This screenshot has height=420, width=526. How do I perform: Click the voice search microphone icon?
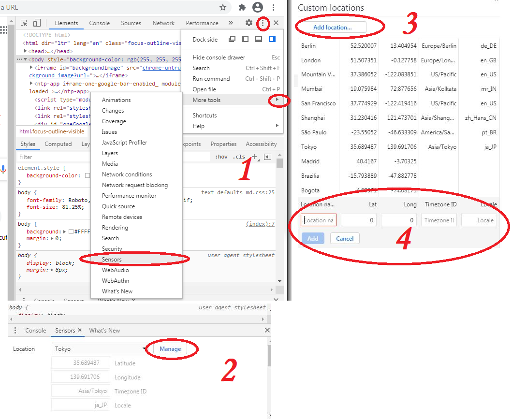click(x=3, y=170)
